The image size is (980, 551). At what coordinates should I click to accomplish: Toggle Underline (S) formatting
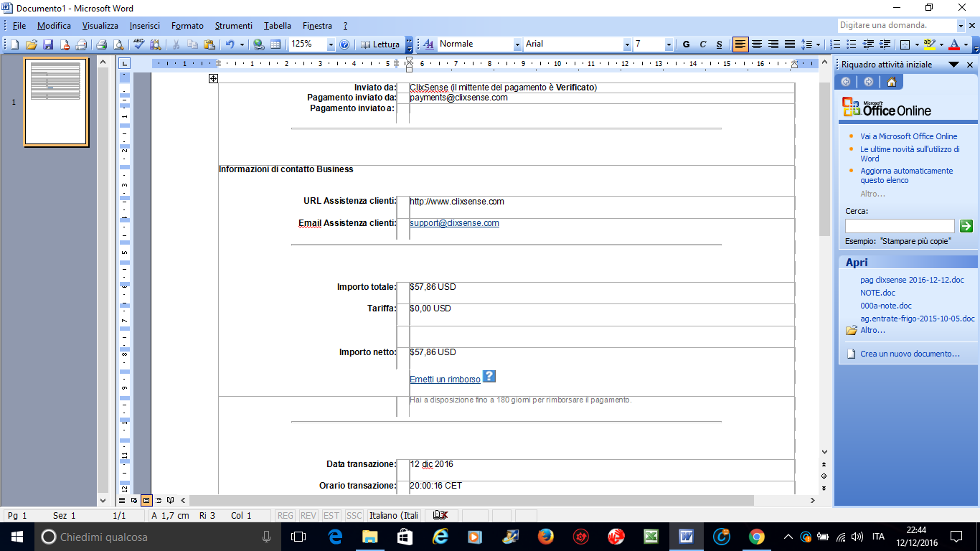coord(720,44)
